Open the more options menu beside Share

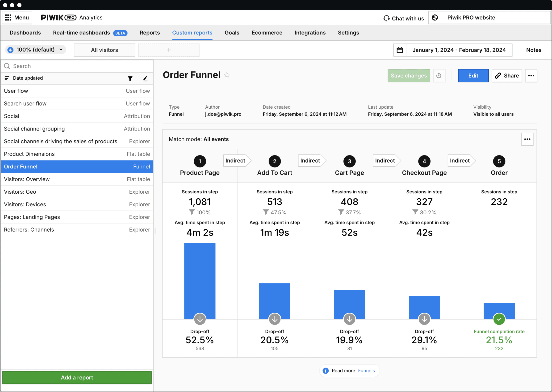[531, 76]
